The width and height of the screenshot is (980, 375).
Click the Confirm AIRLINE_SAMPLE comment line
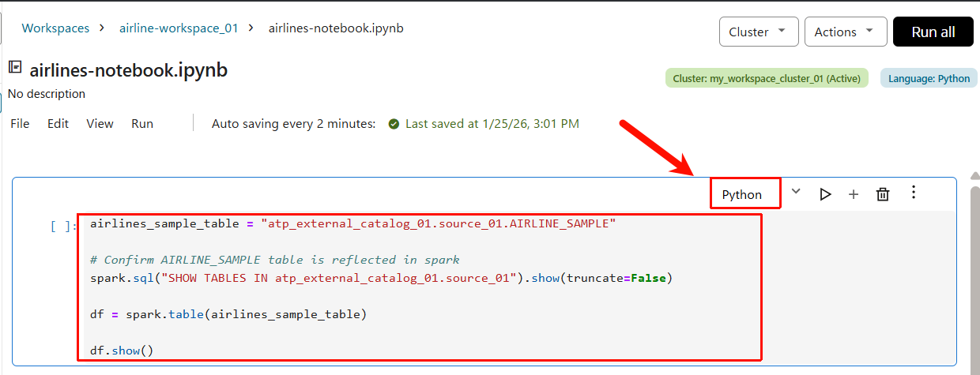coord(275,260)
